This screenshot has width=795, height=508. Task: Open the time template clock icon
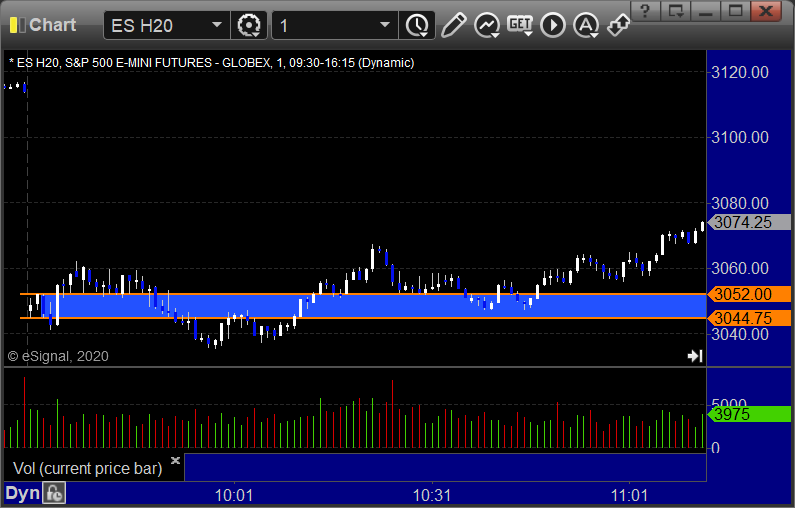tap(417, 25)
